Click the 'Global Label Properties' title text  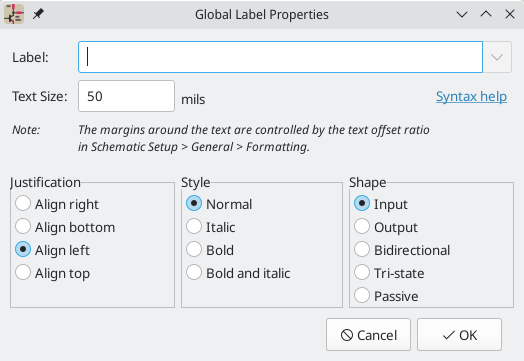coord(262,15)
